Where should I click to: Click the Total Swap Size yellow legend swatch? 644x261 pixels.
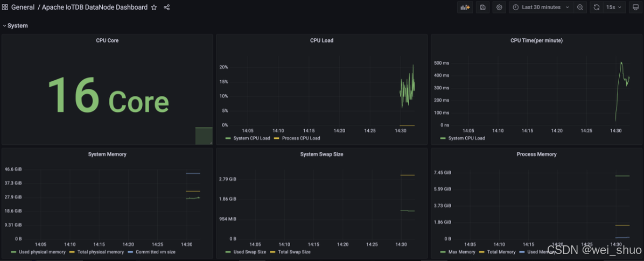pos(273,252)
